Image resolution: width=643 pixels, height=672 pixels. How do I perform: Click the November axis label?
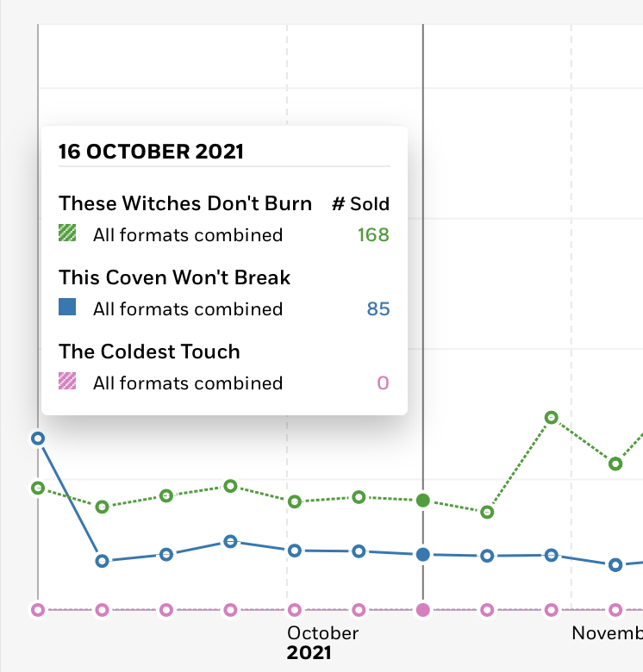(608, 633)
